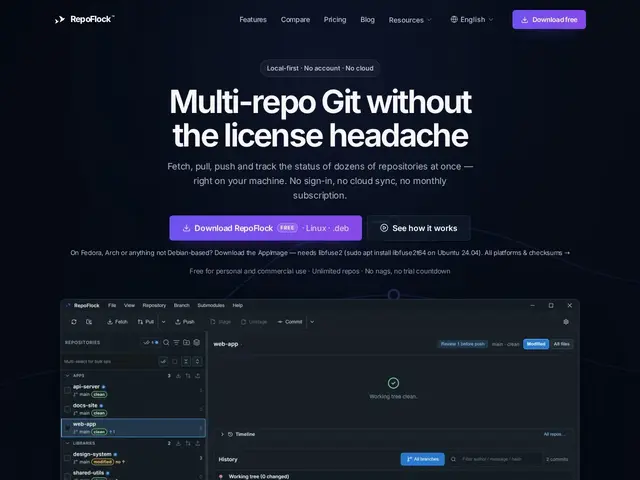
Task: Open the Branch menu
Action: (x=182, y=305)
